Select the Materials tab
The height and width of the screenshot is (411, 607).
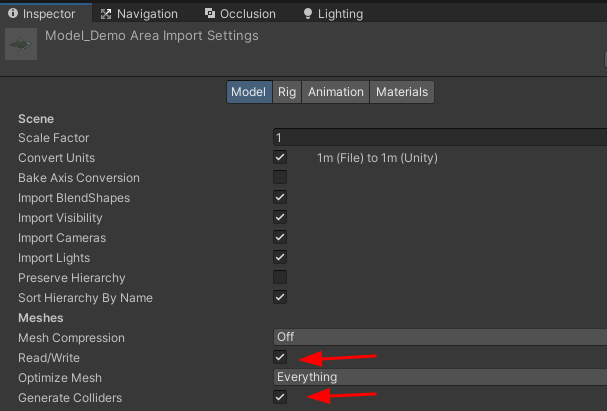pos(402,92)
